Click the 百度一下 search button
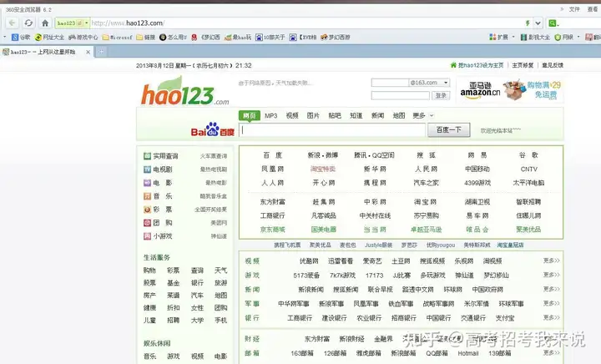The image size is (601, 364). point(449,130)
